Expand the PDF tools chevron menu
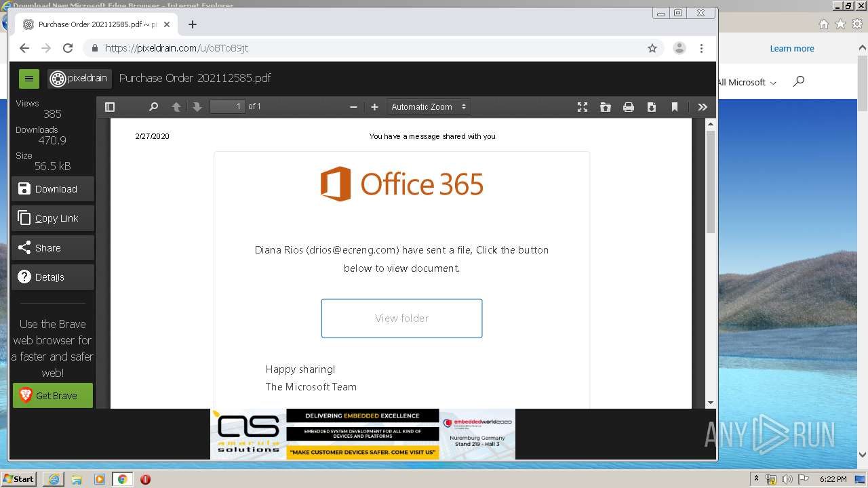This screenshot has width=868, height=488. pyautogui.click(x=703, y=107)
